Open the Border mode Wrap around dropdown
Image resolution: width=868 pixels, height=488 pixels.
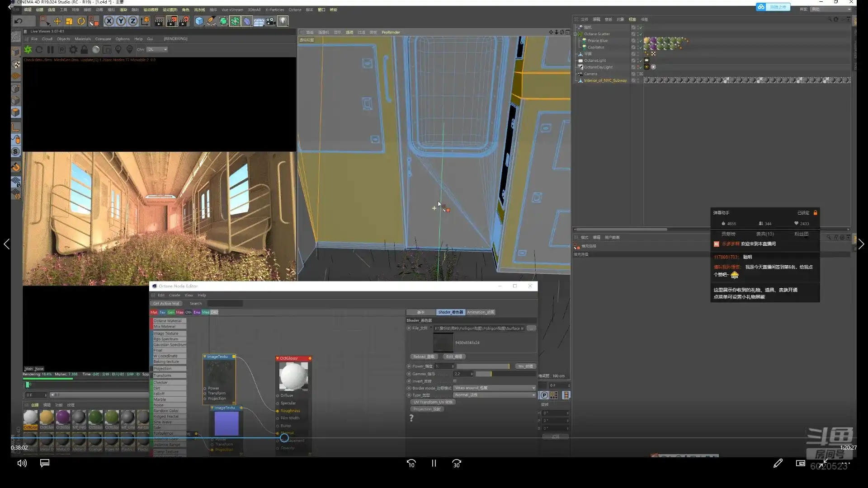[x=495, y=388]
